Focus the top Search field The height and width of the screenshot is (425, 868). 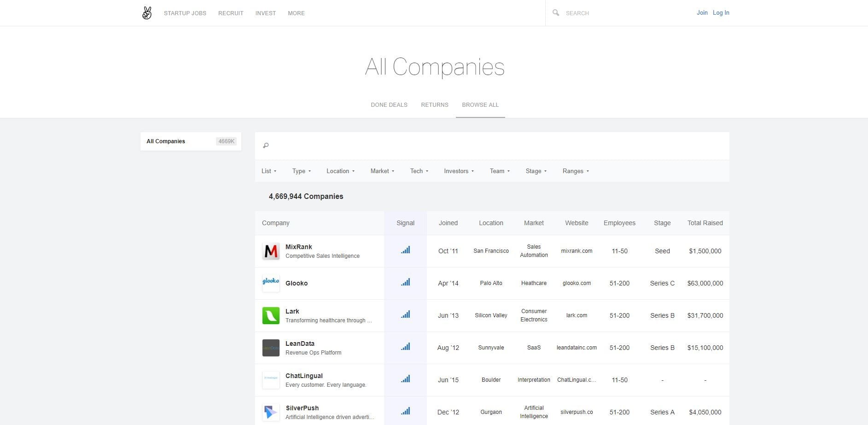tap(617, 13)
